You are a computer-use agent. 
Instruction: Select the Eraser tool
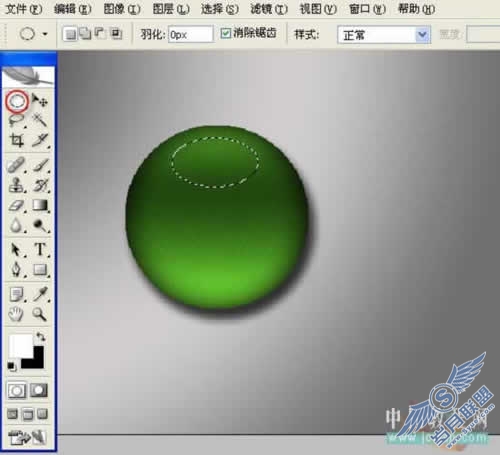pyautogui.click(x=17, y=205)
